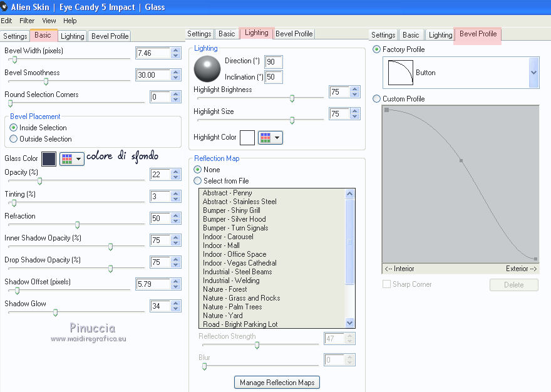This screenshot has width=551, height=392.
Task: Select Indoor - Carousel reflection map
Action: 228,237
